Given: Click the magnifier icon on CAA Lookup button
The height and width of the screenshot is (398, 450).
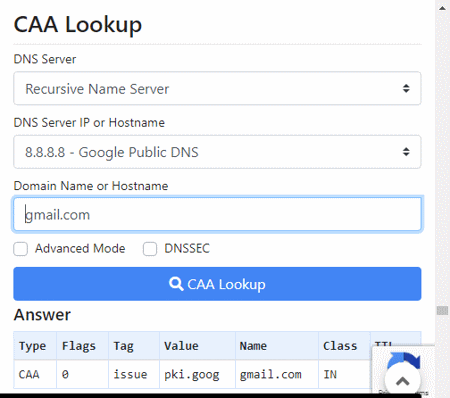Looking at the screenshot, I should (176, 284).
